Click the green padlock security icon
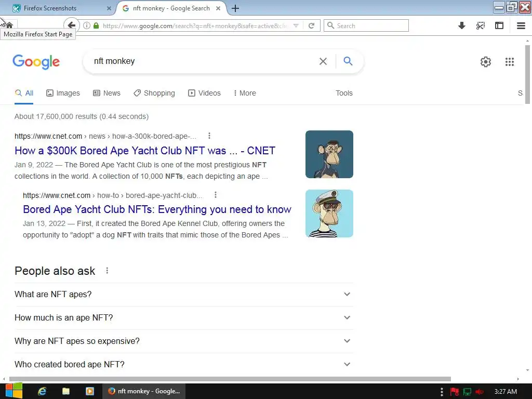The height and width of the screenshot is (399, 532). (x=96, y=25)
